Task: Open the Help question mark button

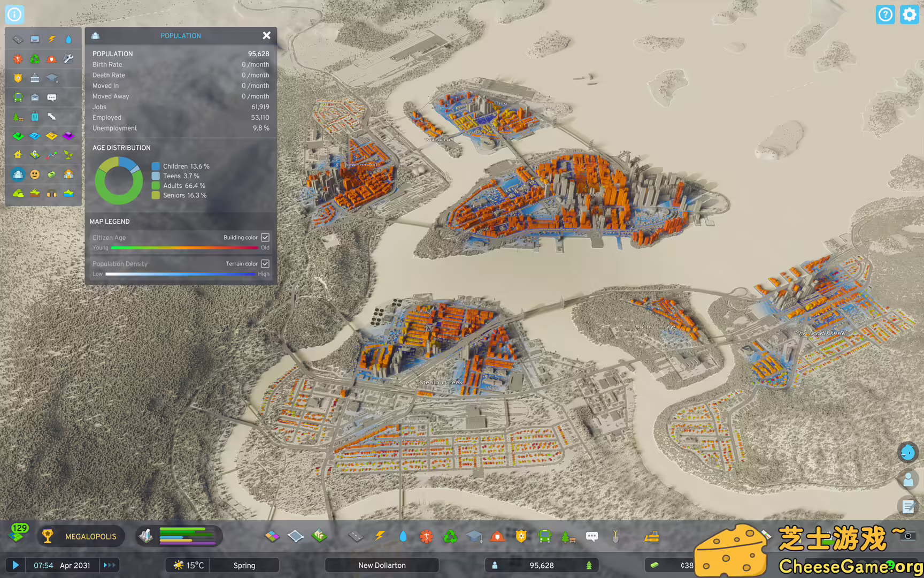Action: pos(885,14)
